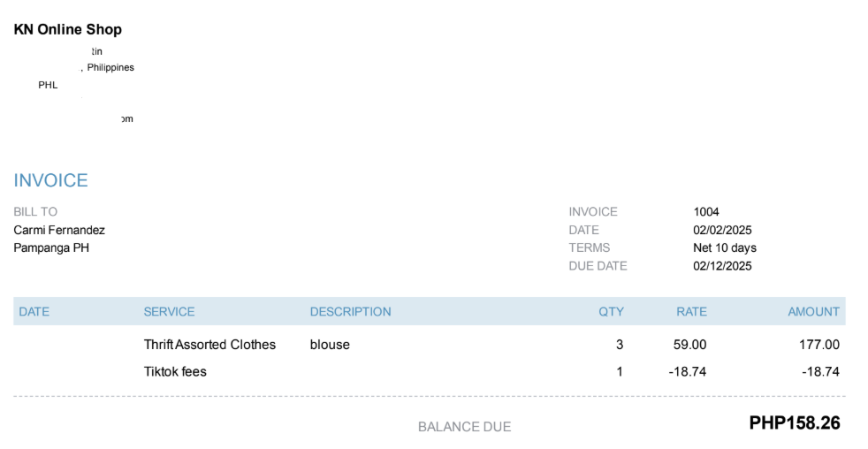
Task: Select the Thrift Assorted Clothes line item
Action: [209, 345]
